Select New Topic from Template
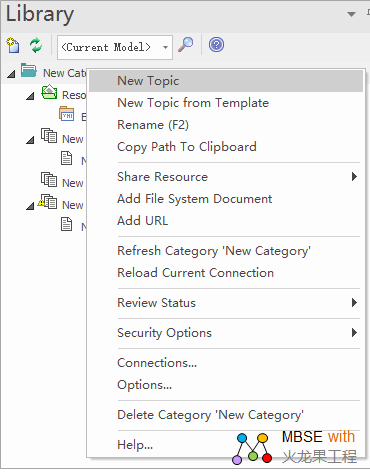Screen dimensions: 370x475 pos(193,103)
